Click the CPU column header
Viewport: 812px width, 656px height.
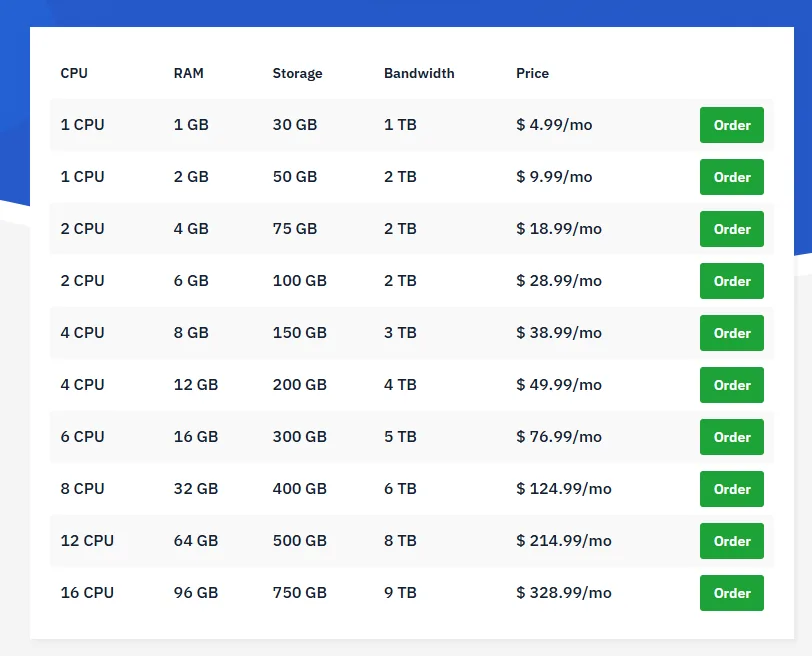pyautogui.click(x=74, y=73)
